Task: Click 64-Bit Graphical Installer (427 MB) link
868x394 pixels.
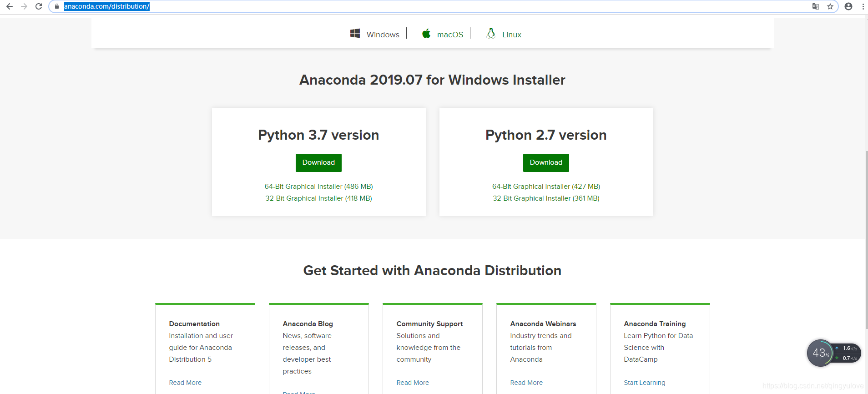Action: click(546, 187)
